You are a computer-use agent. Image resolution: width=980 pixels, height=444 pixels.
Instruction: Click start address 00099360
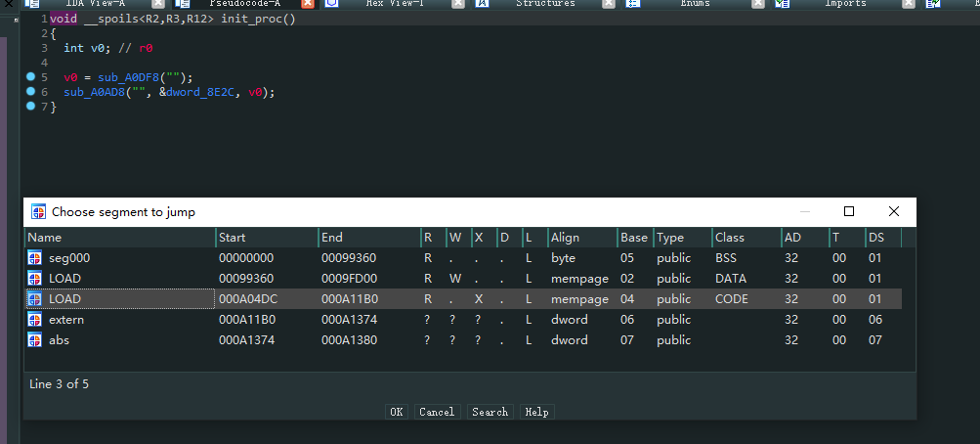(x=246, y=279)
